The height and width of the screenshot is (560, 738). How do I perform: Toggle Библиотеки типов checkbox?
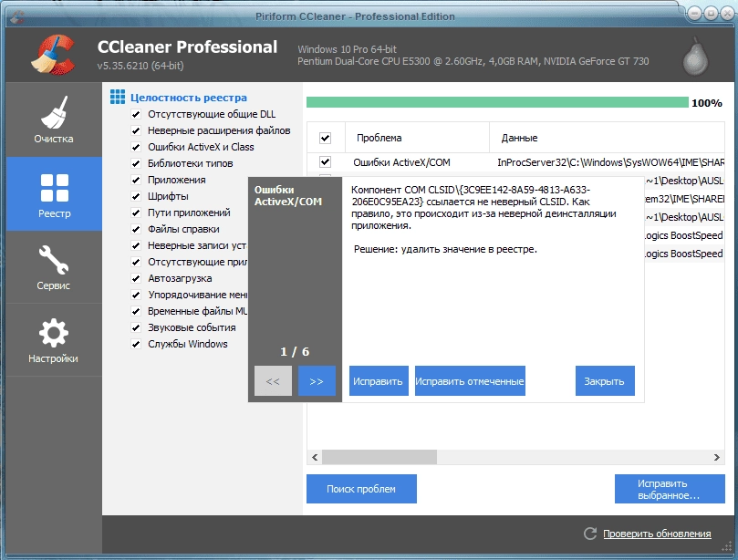pyautogui.click(x=136, y=164)
